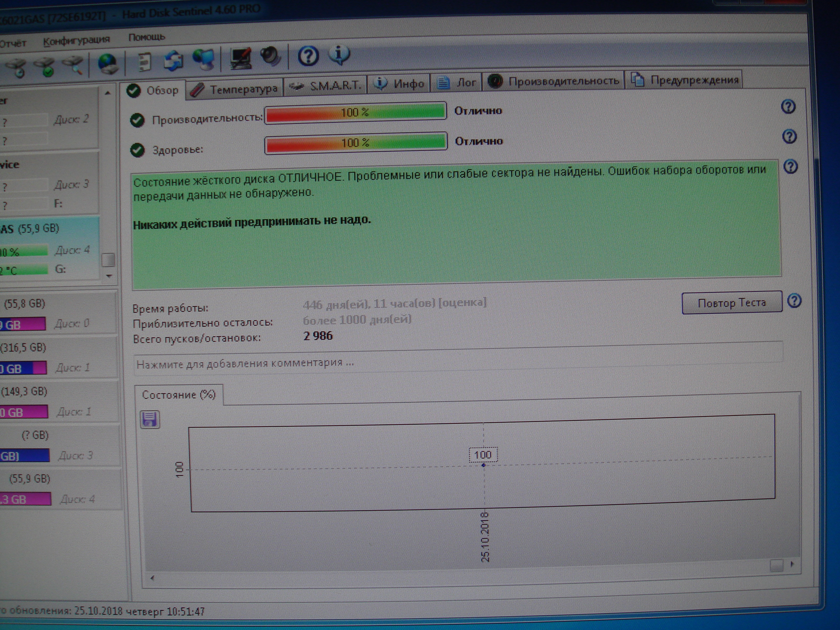Switch to the S.M.A.R.T. tab
The width and height of the screenshot is (840, 630).
(325, 86)
